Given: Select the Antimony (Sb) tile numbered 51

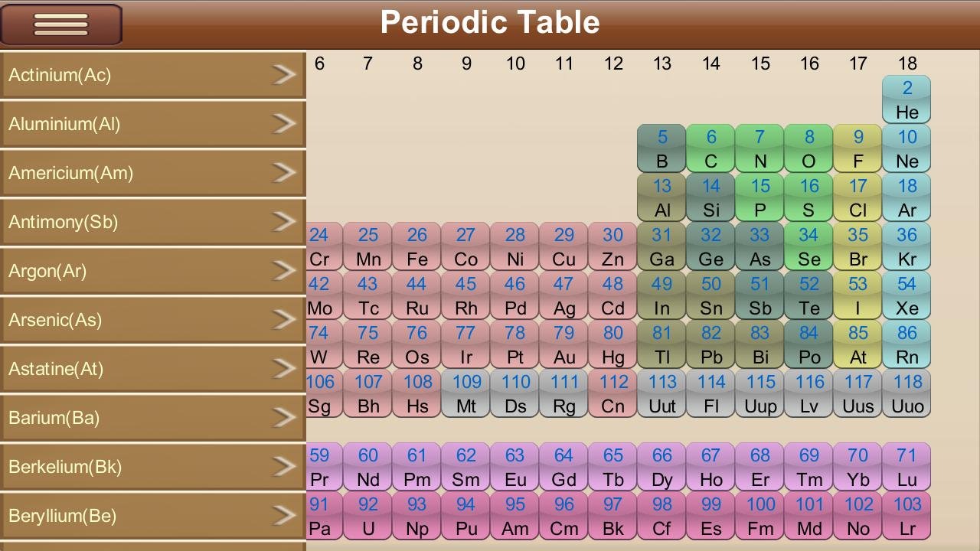Looking at the screenshot, I should [x=759, y=295].
